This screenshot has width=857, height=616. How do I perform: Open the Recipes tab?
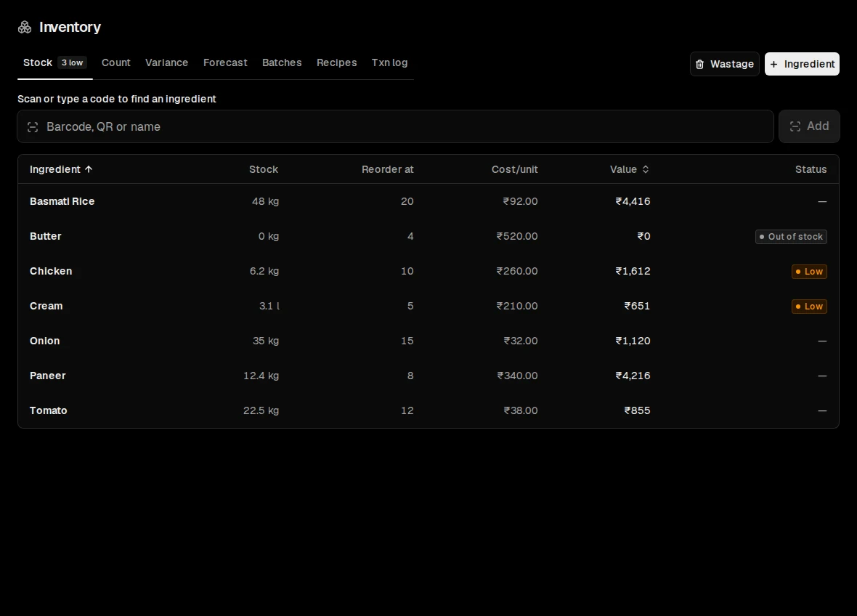pos(337,63)
